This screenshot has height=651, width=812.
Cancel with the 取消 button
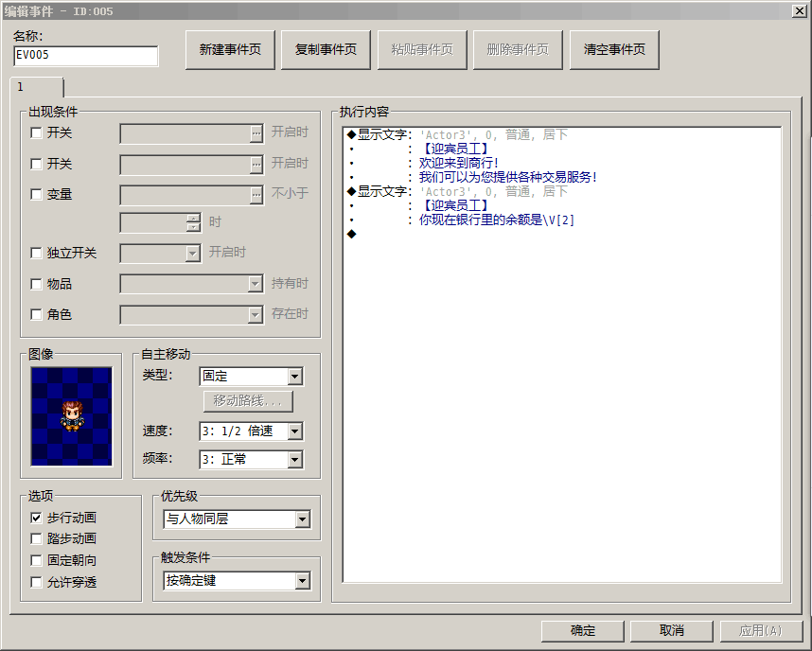point(672,630)
